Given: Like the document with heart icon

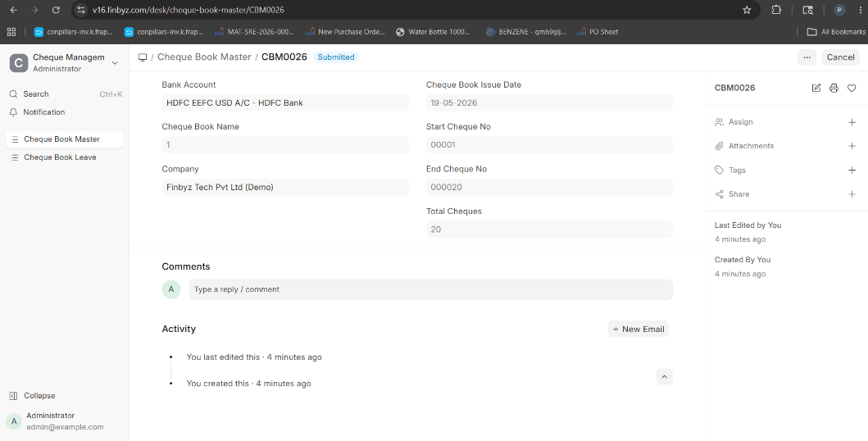Looking at the screenshot, I should (852, 88).
